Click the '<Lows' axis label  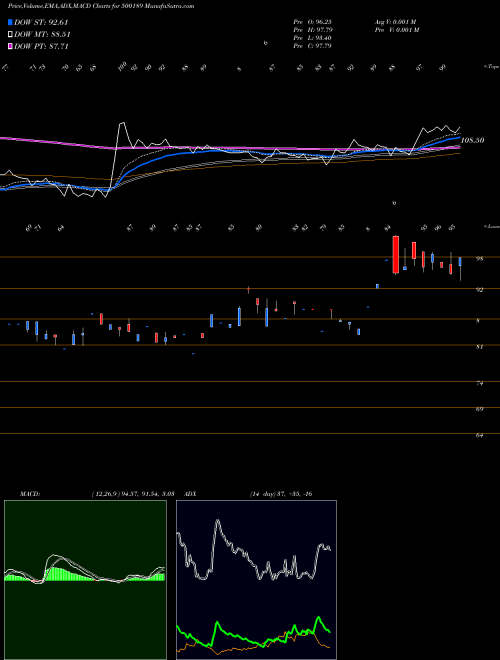click(x=491, y=226)
